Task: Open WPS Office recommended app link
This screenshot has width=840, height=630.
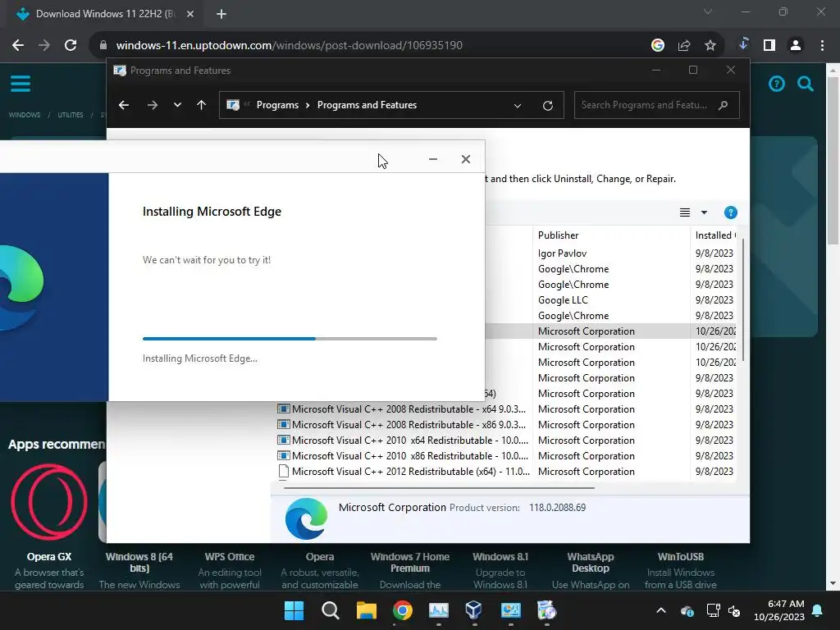Action: tap(230, 557)
